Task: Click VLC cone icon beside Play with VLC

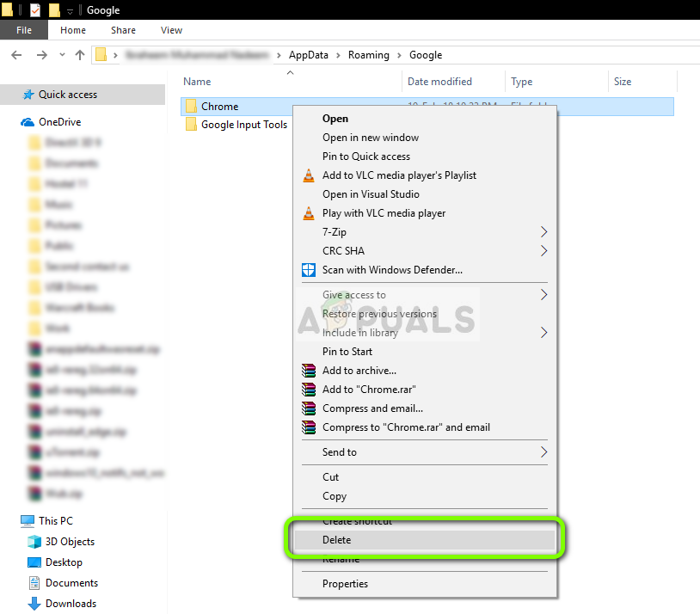Action: 309,213
